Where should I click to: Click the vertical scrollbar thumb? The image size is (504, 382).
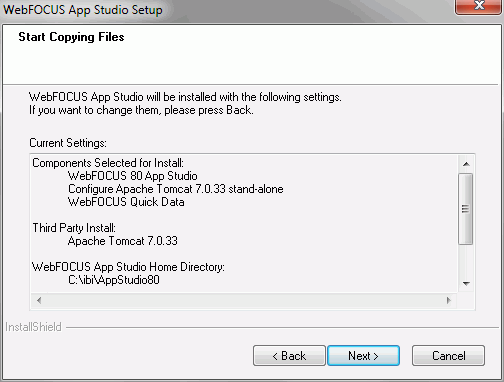[x=466, y=209]
